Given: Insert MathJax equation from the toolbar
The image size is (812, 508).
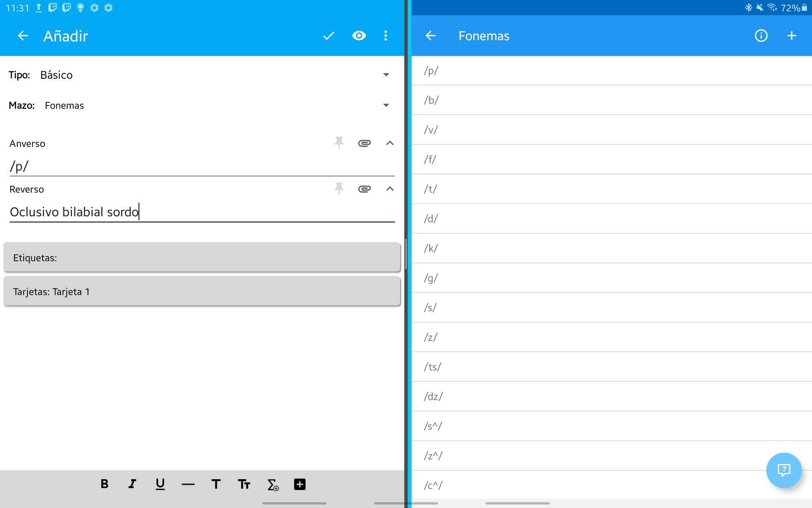Looking at the screenshot, I should (x=272, y=484).
